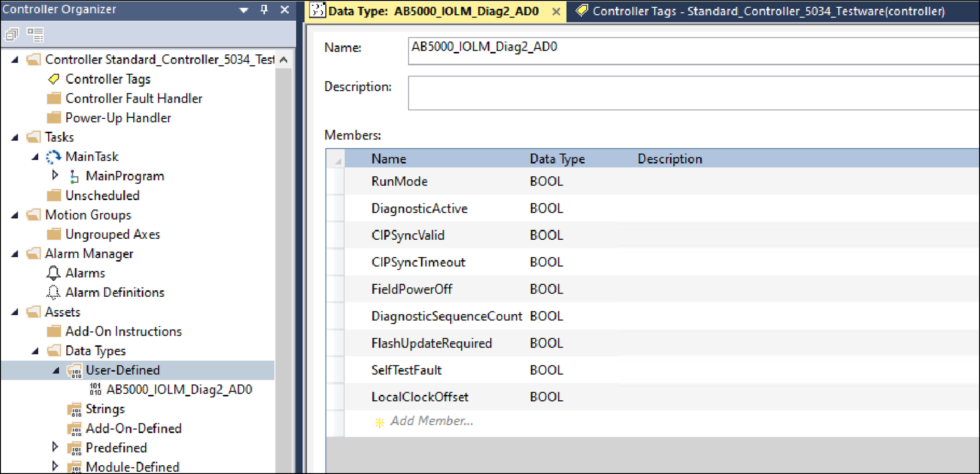
Task: Collapse the User-Defined data types node
Action: (x=56, y=370)
